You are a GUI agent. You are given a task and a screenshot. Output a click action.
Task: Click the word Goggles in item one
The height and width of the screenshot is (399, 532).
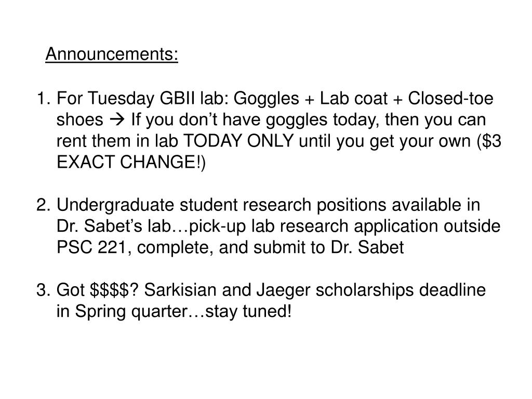click(266, 99)
